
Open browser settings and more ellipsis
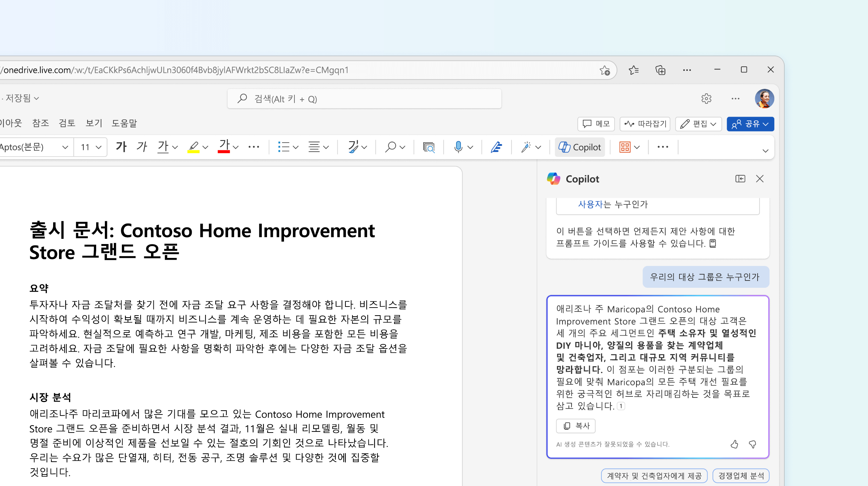pyautogui.click(x=687, y=70)
